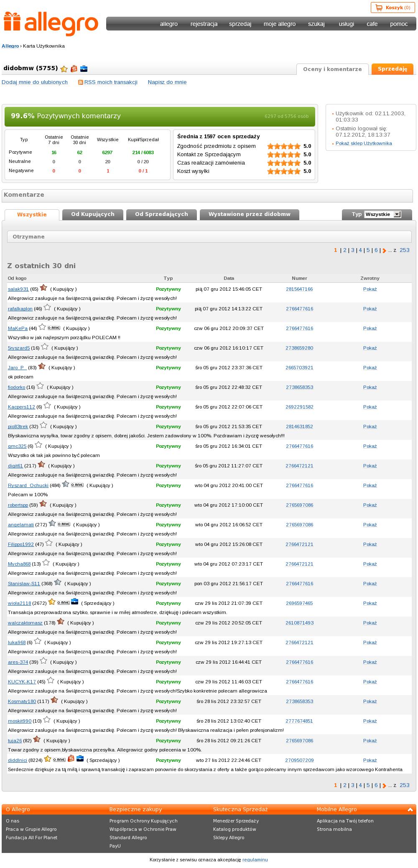Click the gold star next to didobmw
418x868 pixels.
pos(64,69)
